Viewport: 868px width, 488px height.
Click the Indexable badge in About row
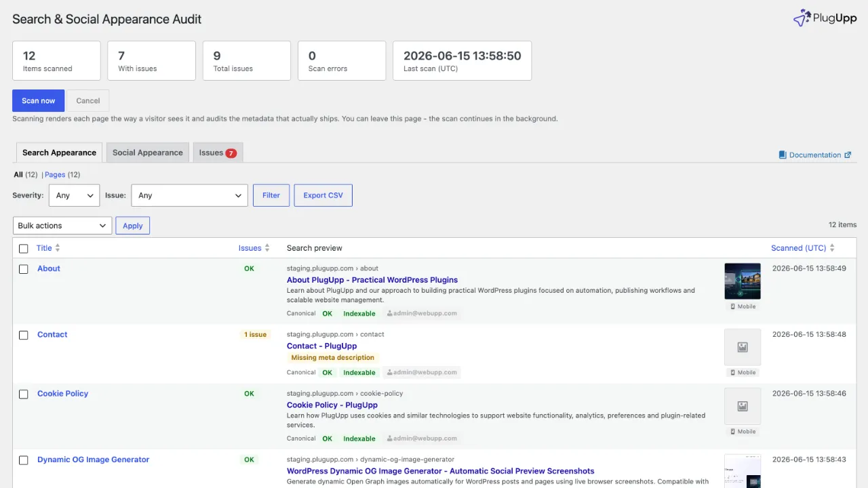tap(359, 314)
